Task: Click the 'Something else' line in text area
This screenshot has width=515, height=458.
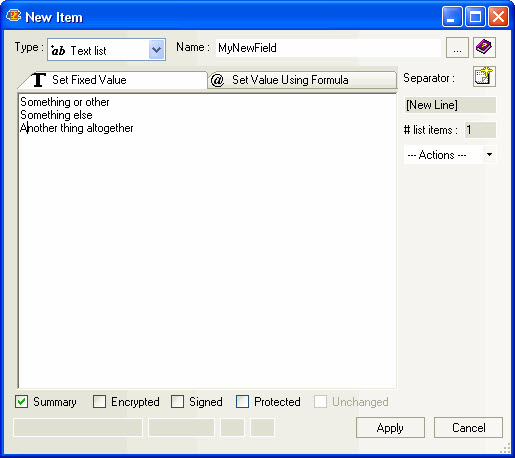Action: (x=56, y=115)
